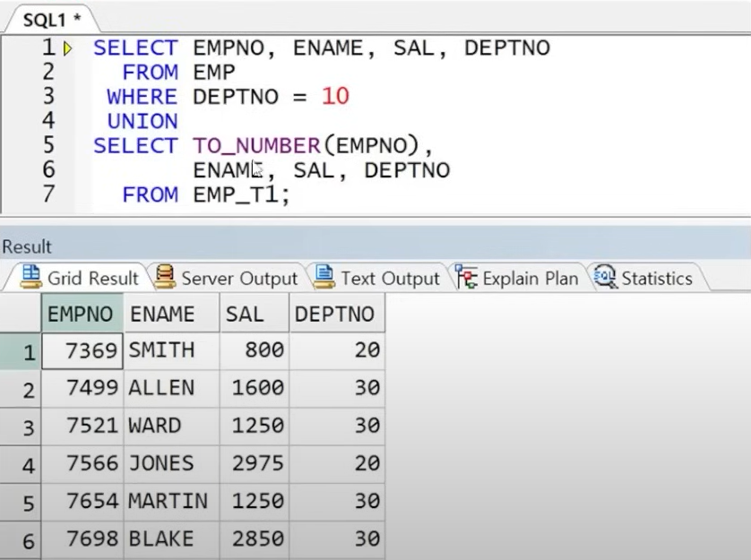The image size is (751, 560).
Task: Click the Statistics SQL magnifier icon
Action: [606, 277]
